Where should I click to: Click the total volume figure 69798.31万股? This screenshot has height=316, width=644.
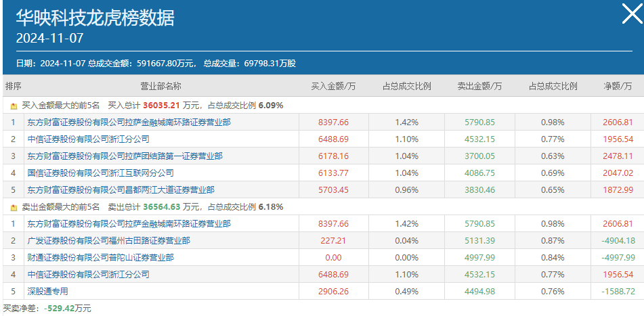[x=270, y=64]
